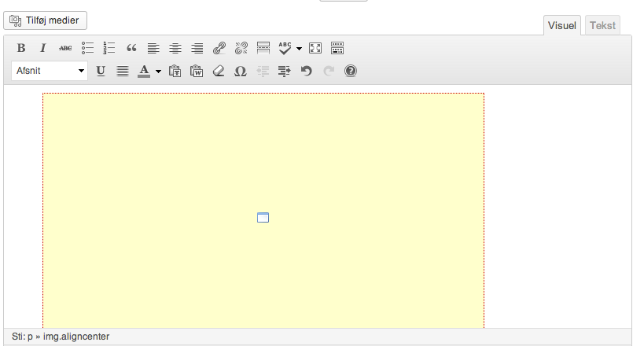This screenshot has width=644, height=346.
Task: Undo the last action
Action: point(307,71)
